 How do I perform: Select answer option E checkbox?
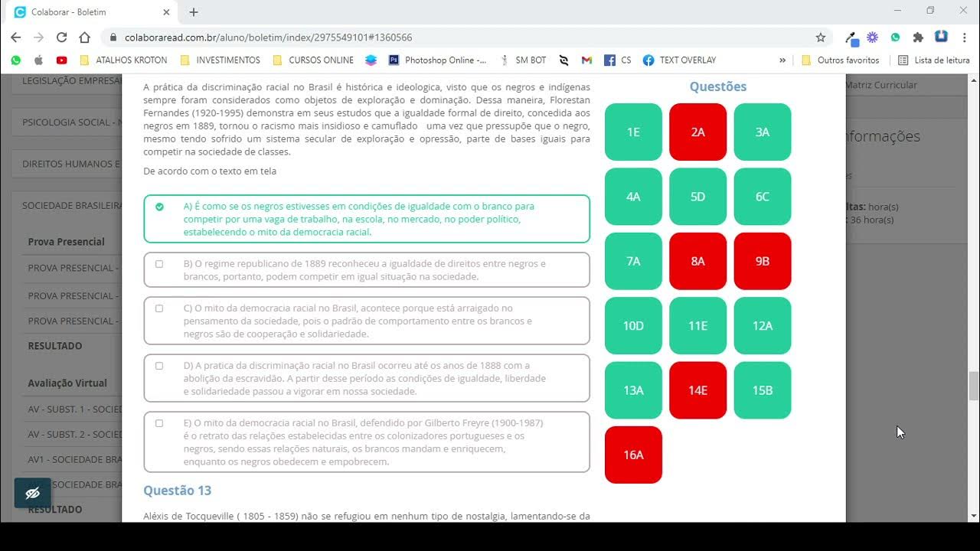coord(159,423)
